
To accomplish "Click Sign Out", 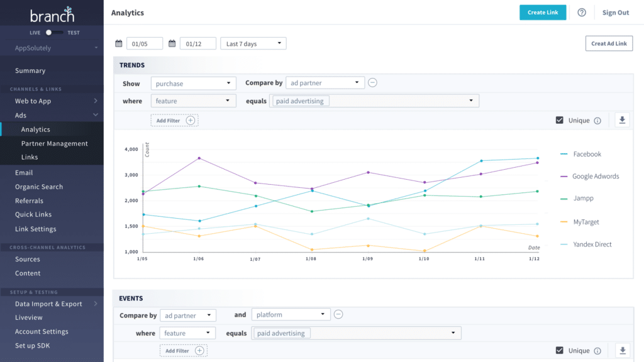I will point(615,13).
